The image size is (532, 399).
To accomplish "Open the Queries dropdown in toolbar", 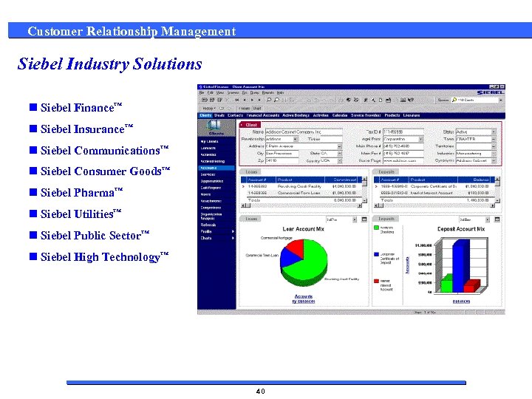I will pyautogui.click(x=500, y=100).
